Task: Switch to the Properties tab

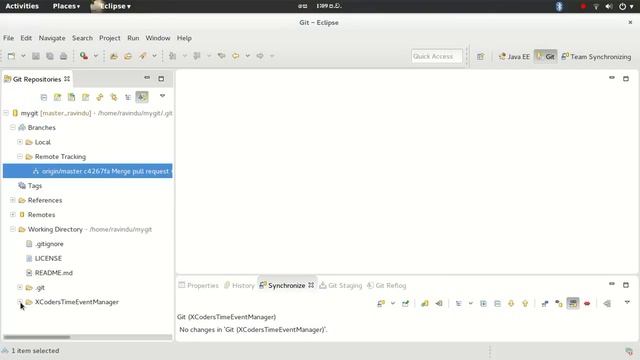Action: point(199,285)
